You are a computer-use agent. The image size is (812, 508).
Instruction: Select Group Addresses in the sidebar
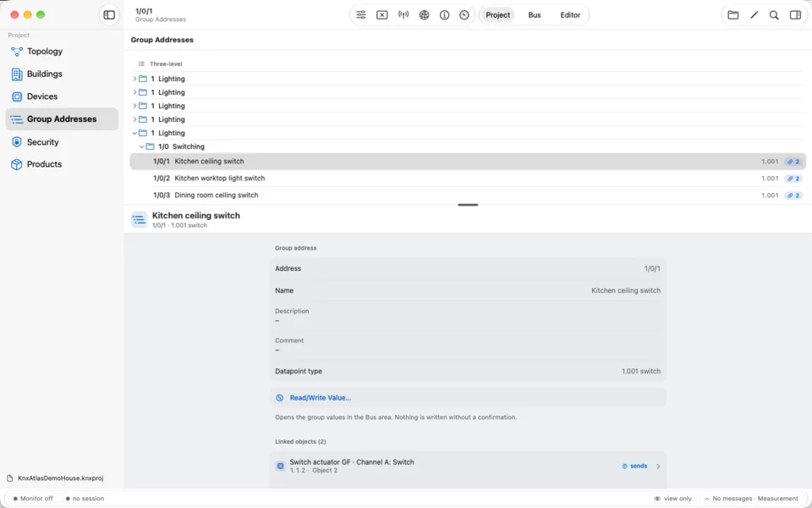[x=62, y=119]
